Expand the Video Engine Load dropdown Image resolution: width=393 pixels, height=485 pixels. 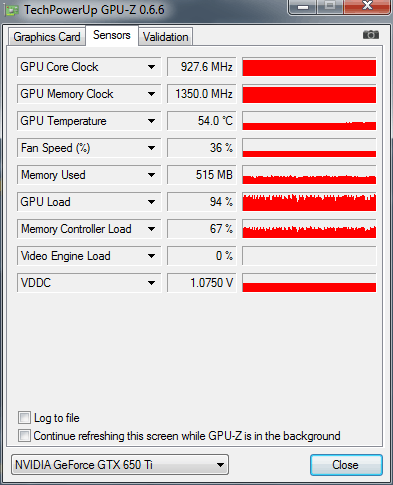pos(152,256)
